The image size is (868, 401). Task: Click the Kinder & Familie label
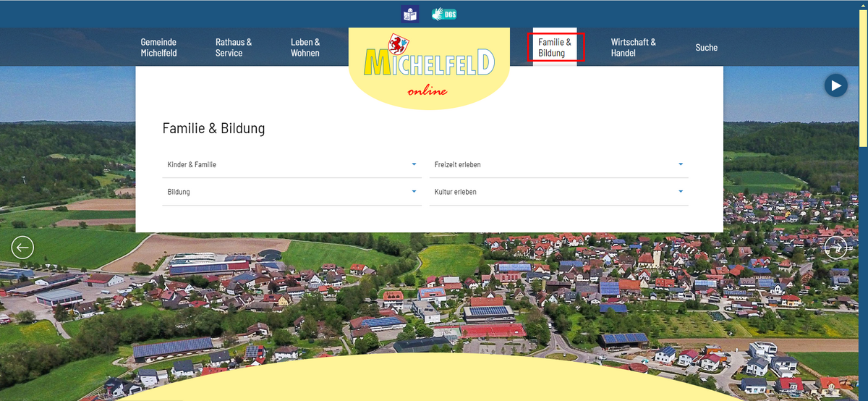click(192, 165)
